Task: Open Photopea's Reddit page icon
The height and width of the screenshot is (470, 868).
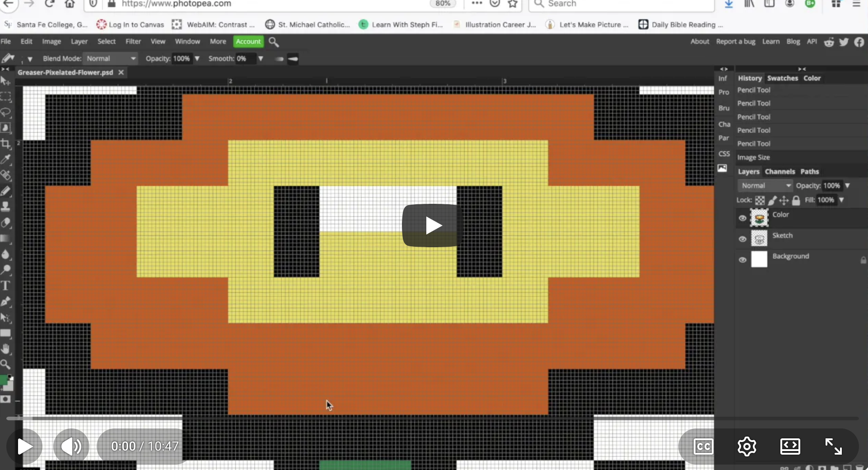Action: (829, 42)
